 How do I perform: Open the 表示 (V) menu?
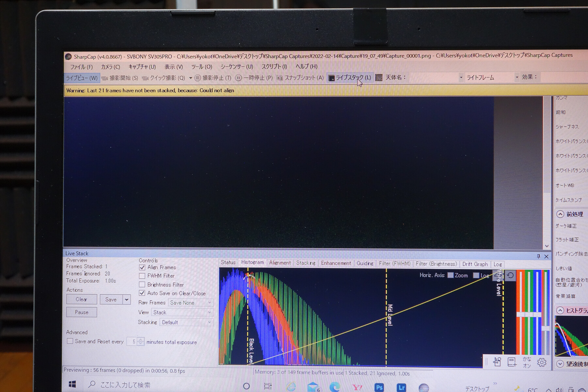pos(173,67)
